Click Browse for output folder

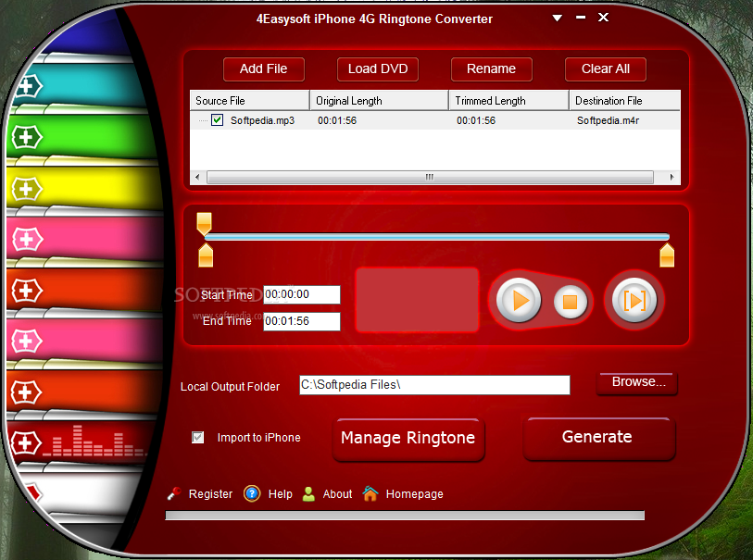click(637, 382)
